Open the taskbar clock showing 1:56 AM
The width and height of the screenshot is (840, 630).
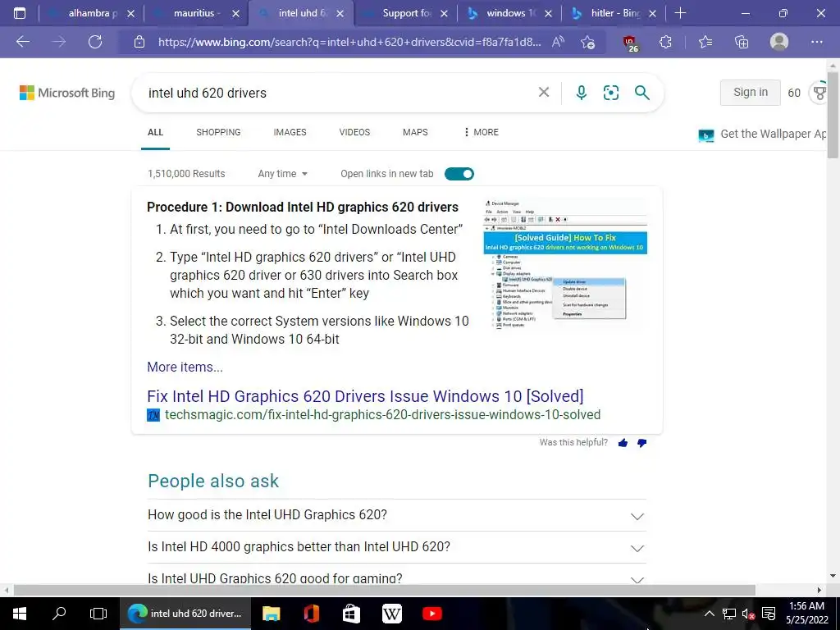tap(806, 614)
